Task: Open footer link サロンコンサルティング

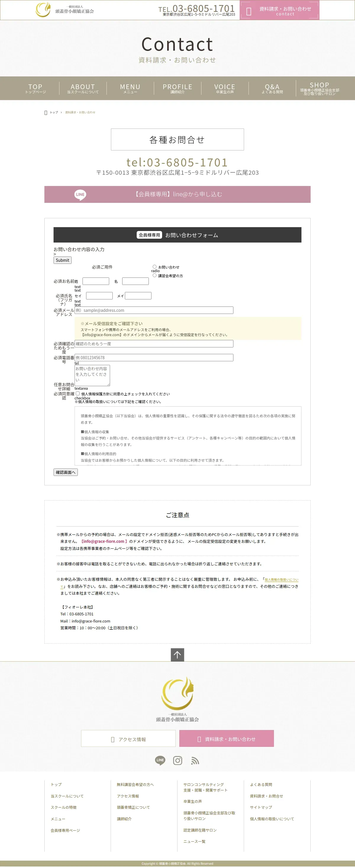Action: tap(205, 787)
